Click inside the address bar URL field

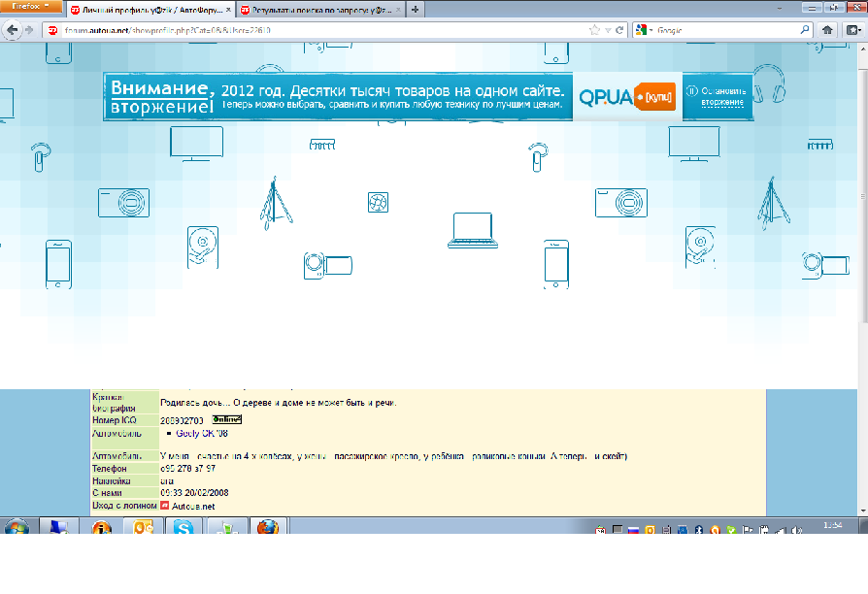291,30
